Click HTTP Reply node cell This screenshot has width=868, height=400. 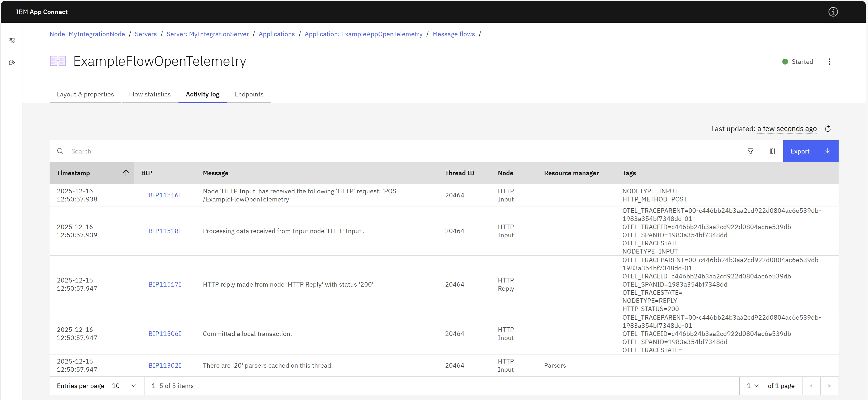click(x=506, y=285)
